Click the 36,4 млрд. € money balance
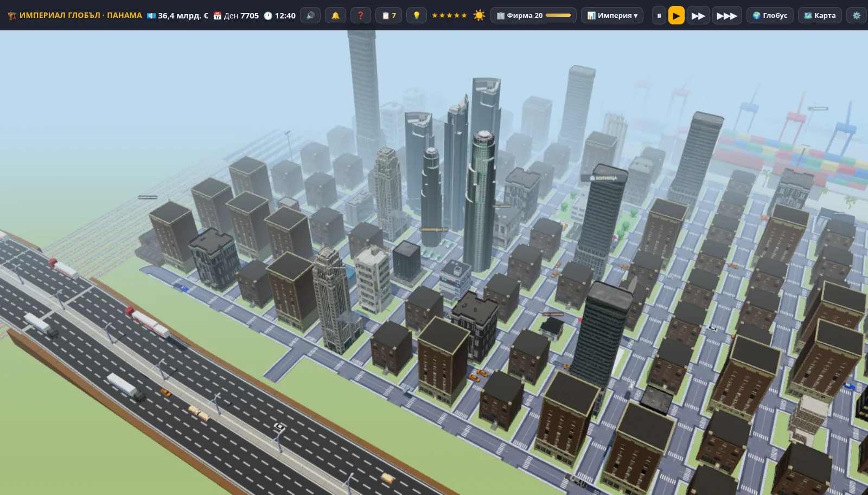 177,15
